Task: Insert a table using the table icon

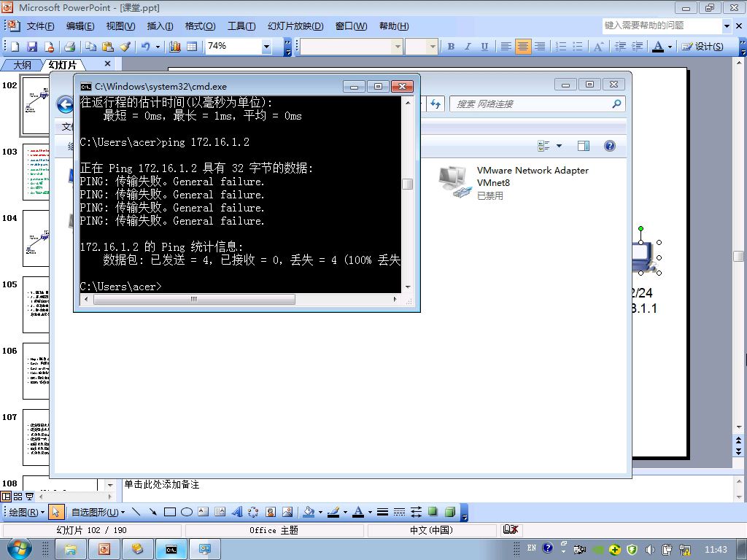Action: pyautogui.click(x=192, y=46)
